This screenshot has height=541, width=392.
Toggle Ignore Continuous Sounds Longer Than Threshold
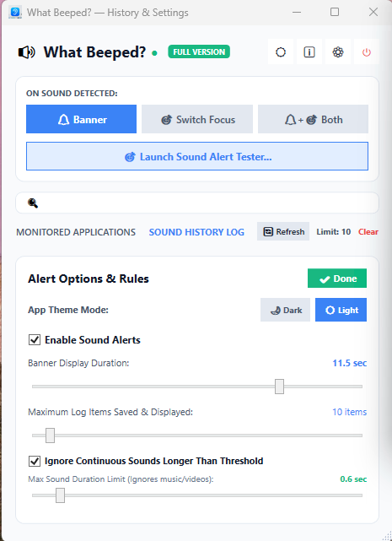34,461
